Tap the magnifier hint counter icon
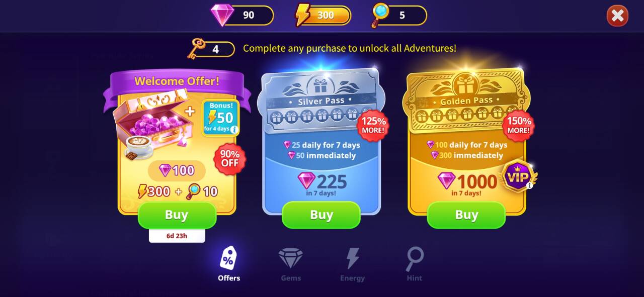The width and height of the screenshot is (644, 297). pyautogui.click(x=381, y=15)
